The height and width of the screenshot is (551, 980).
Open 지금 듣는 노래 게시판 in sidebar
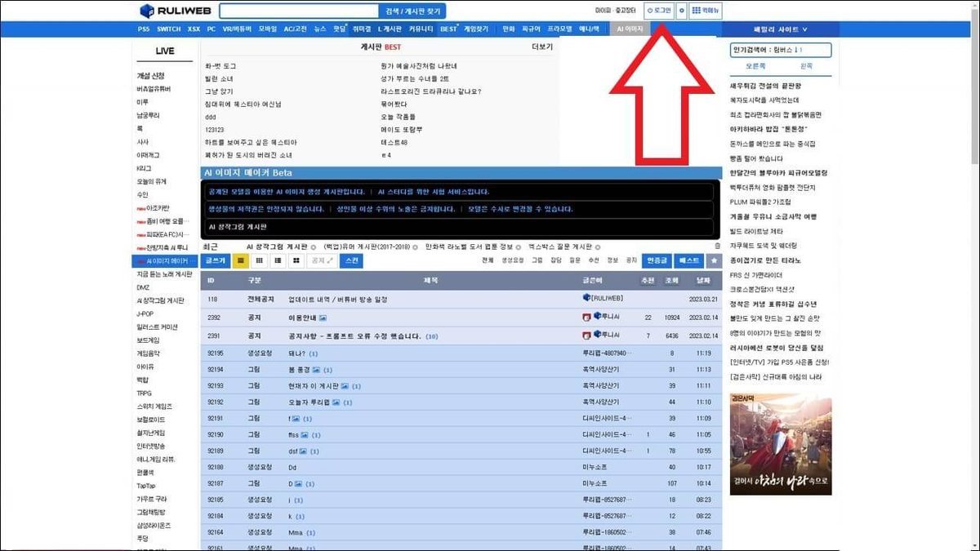165,274
